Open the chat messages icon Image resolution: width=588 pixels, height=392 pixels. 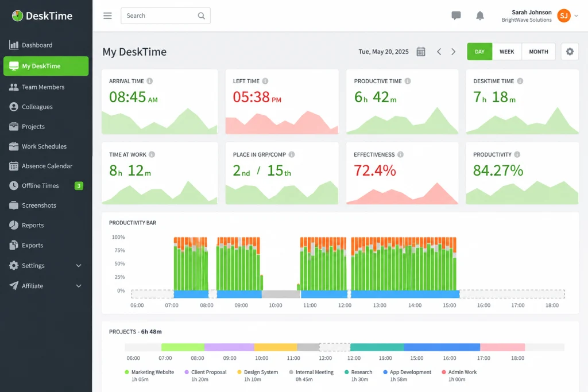click(456, 15)
